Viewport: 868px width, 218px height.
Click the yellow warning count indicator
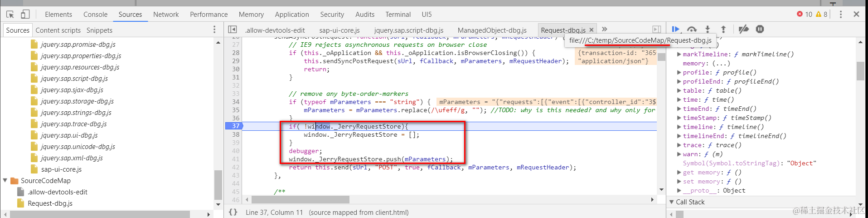coord(822,14)
